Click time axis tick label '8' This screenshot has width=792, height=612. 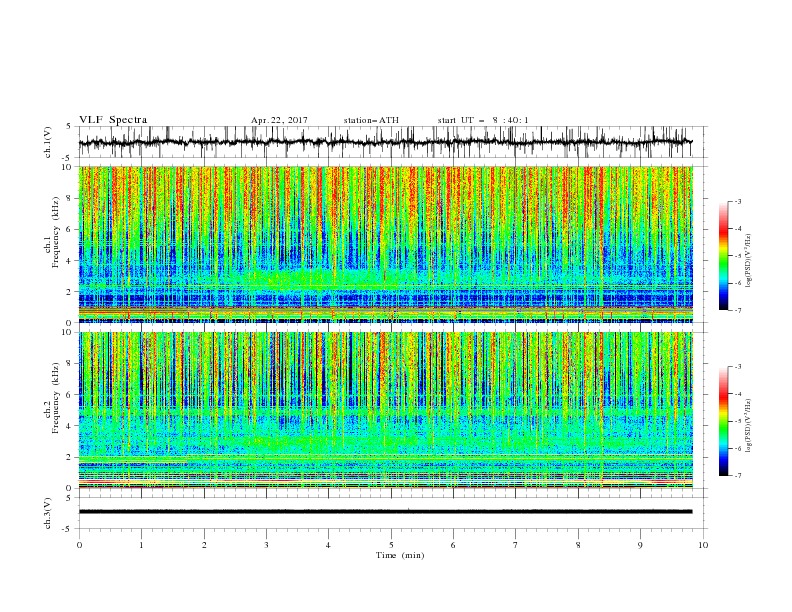(578, 545)
